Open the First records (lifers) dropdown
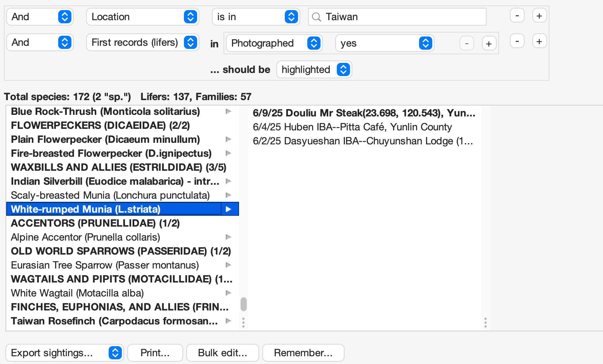 coord(142,42)
